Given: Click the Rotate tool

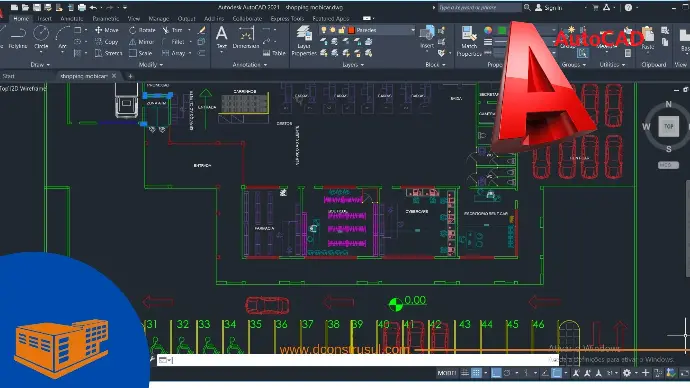Looking at the screenshot, I should (x=142, y=30).
